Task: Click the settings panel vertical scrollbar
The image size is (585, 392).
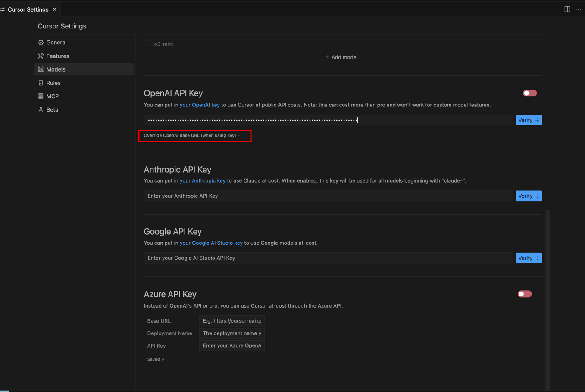Action: tap(547, 300)
